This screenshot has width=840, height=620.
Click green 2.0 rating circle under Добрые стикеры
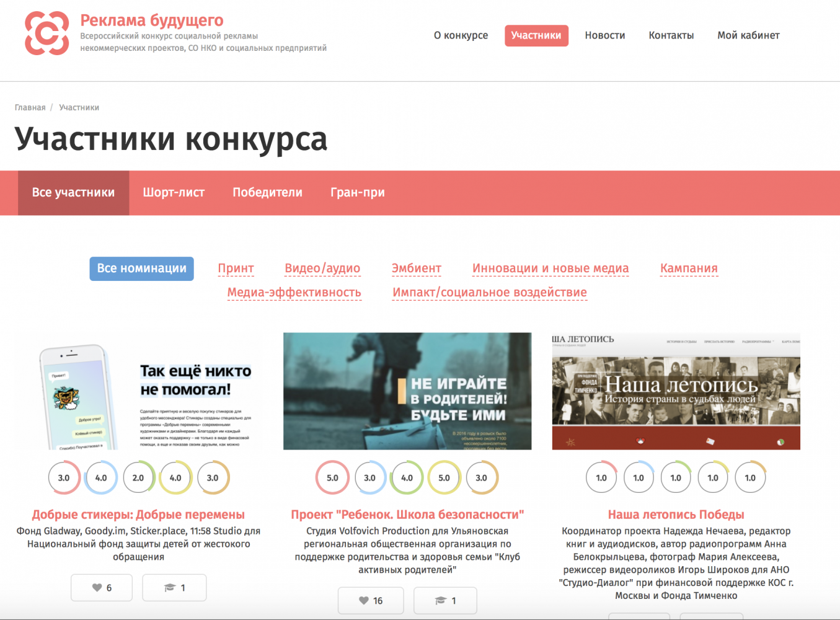(138, 478)
